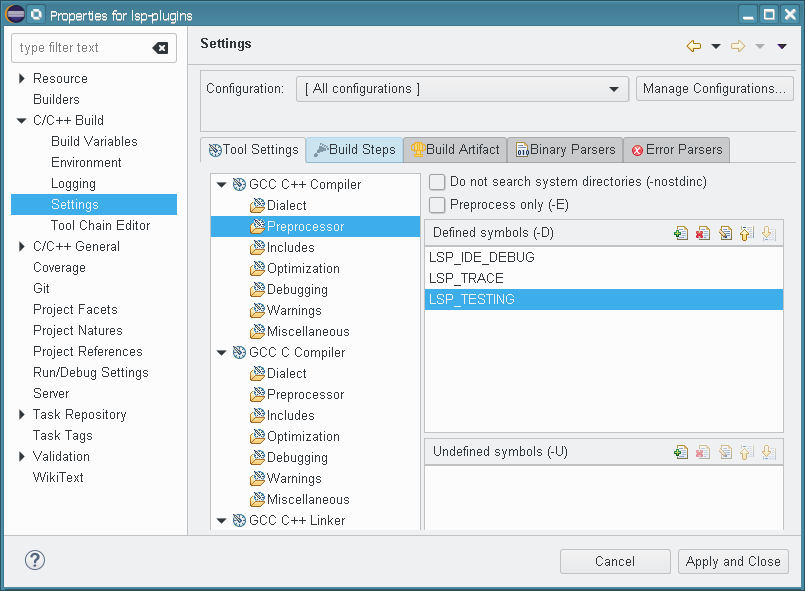Collapse the GCC C Compiler node
This screenshot has width=805, height=591.
point(222,353)
